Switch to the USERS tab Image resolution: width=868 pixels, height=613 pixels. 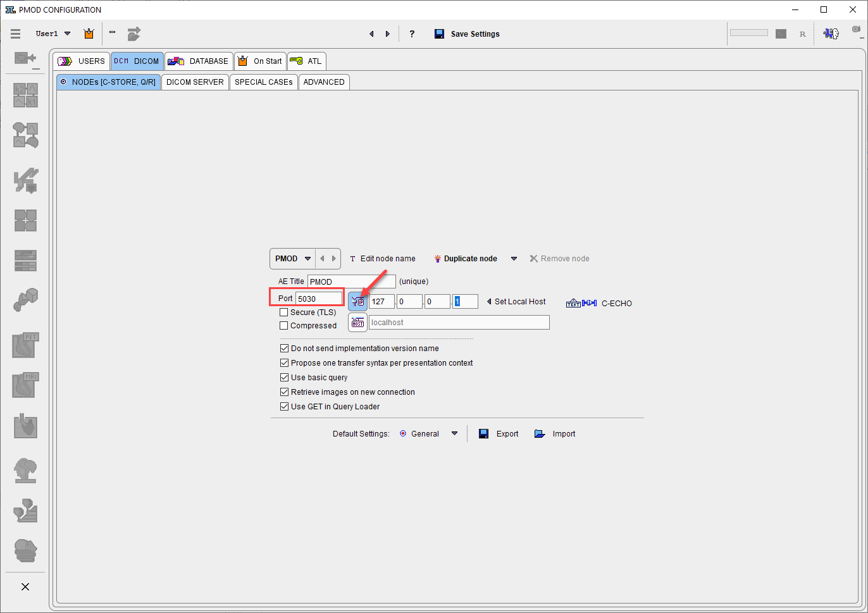82,61
